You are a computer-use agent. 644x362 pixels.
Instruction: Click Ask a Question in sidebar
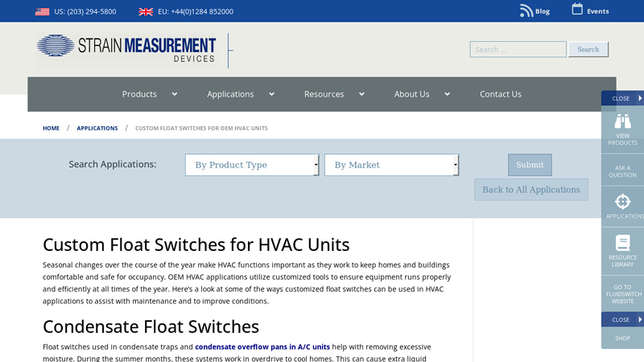[x=622, y=171]
